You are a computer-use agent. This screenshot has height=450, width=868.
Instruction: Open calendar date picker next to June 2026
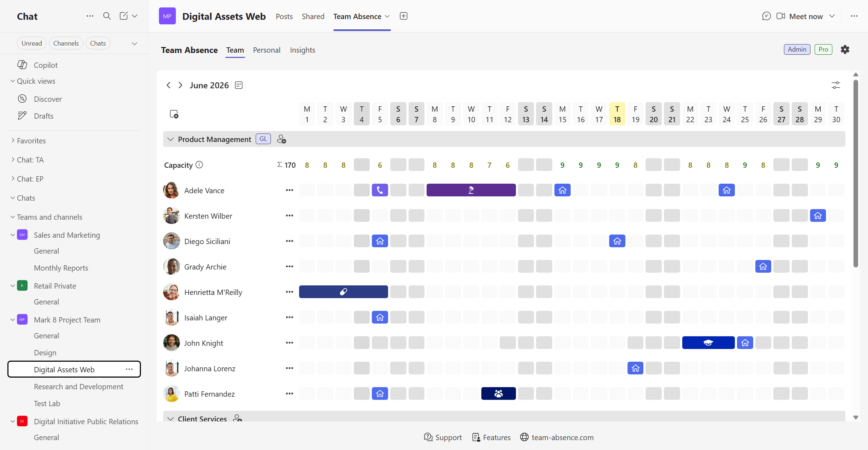point(239,85)
